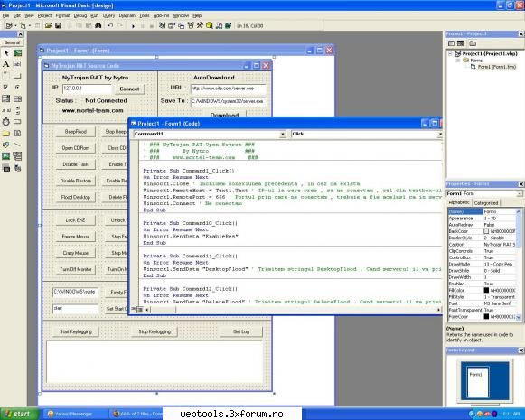Click Get Log button
Screen dimensions: 525x420
point(241,331)
